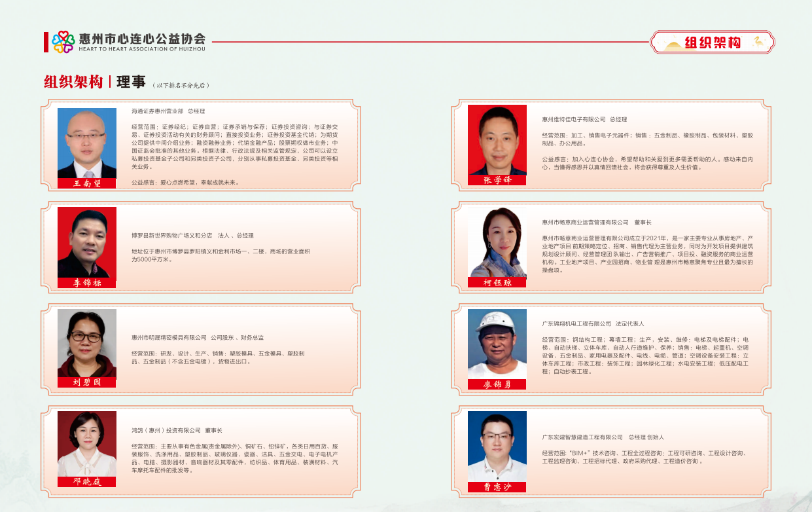
Task: Click 王南望's 经营范围 paragraph starting 证券经纪
Action: tap(235, 147)
